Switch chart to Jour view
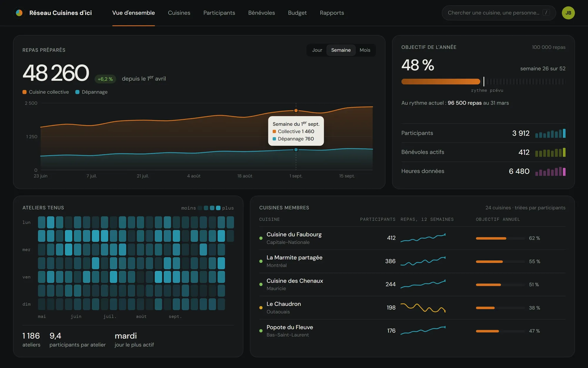 317,50
